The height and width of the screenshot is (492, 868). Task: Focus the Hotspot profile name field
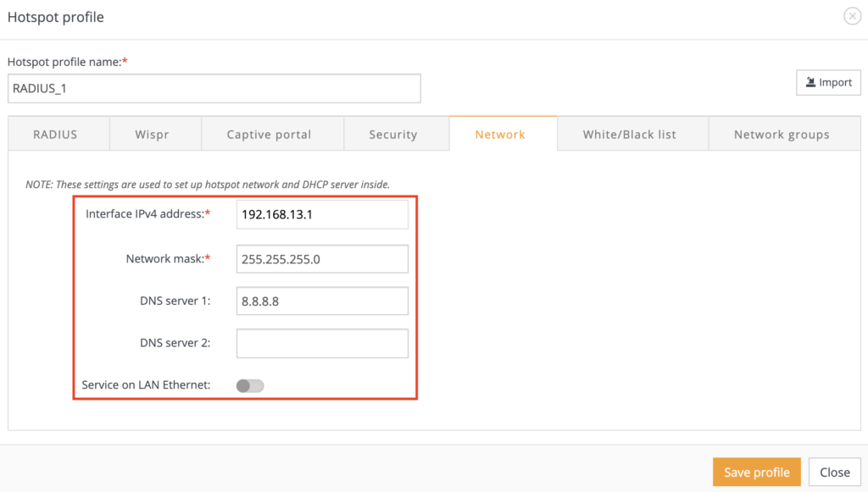click(x=214, y=88)
